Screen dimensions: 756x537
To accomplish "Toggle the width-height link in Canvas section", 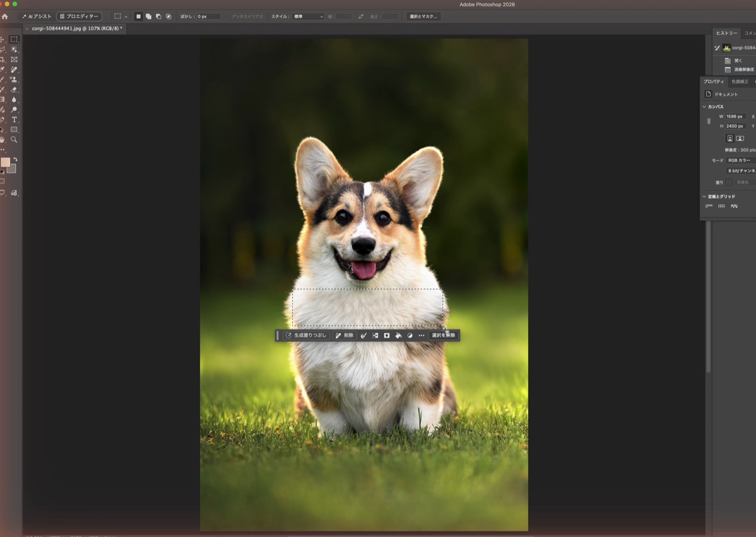I will pos(709,121).
